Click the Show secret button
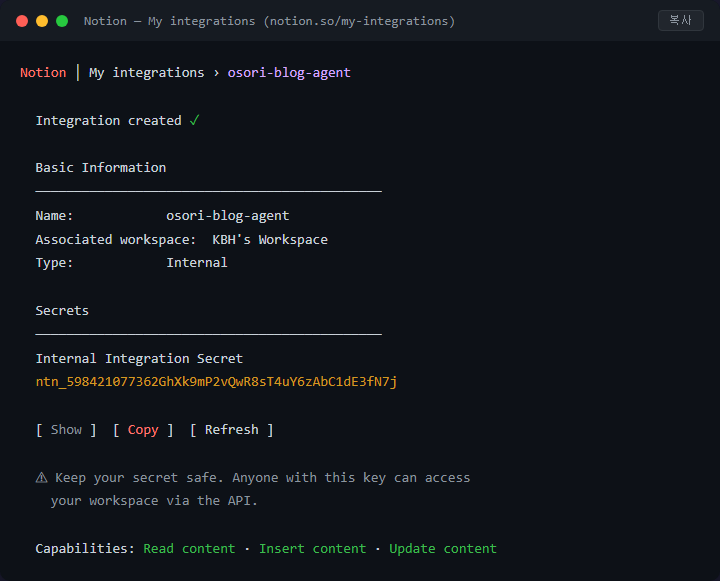 pos(66,430)
